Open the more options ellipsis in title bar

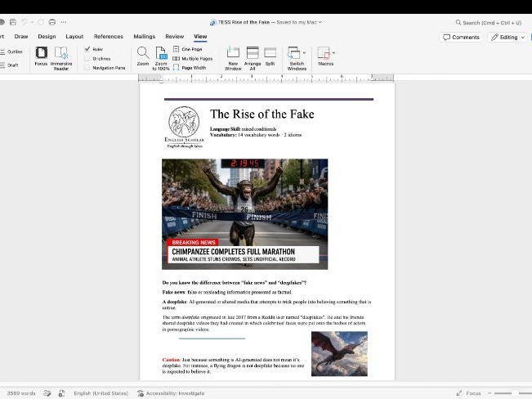point(64,22)
